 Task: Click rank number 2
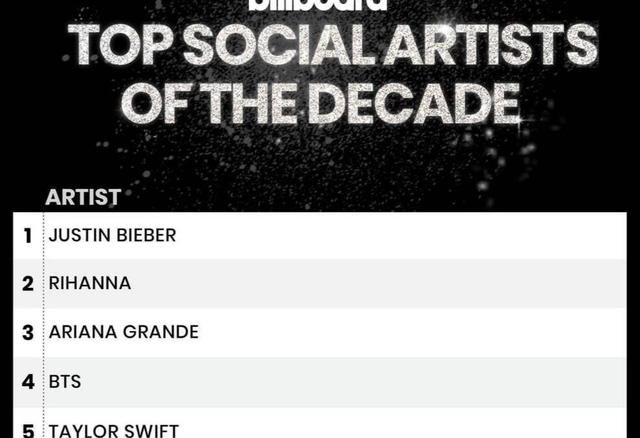27,284
